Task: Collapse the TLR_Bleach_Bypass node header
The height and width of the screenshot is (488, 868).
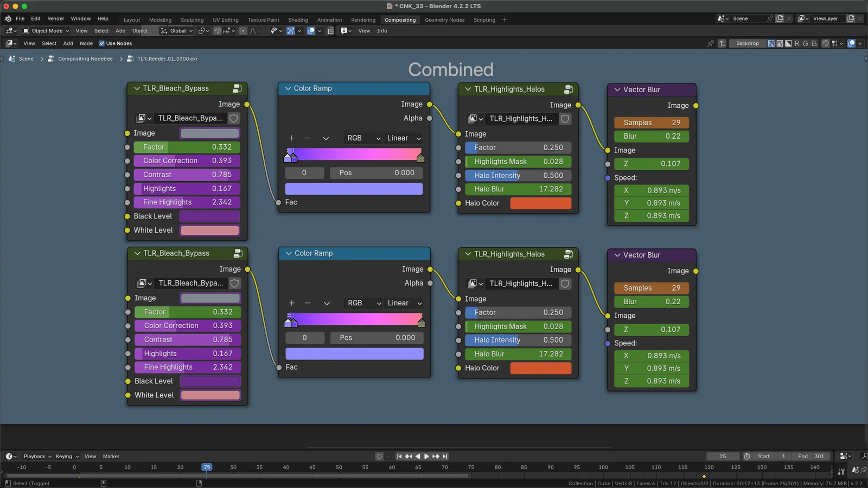Action: (x=136, y=88)
